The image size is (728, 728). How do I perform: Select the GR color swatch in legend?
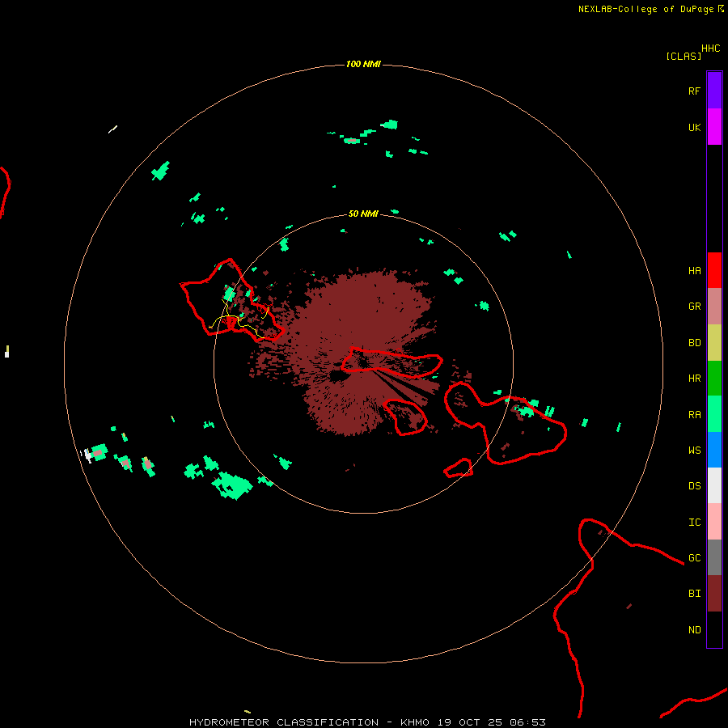click(714, 307)
